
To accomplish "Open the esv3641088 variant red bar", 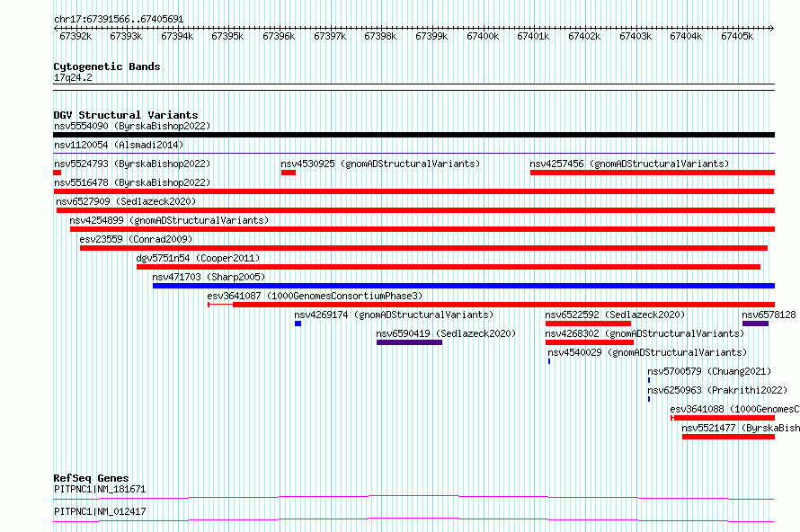I will pyautogui.click(x=723, y=418).
